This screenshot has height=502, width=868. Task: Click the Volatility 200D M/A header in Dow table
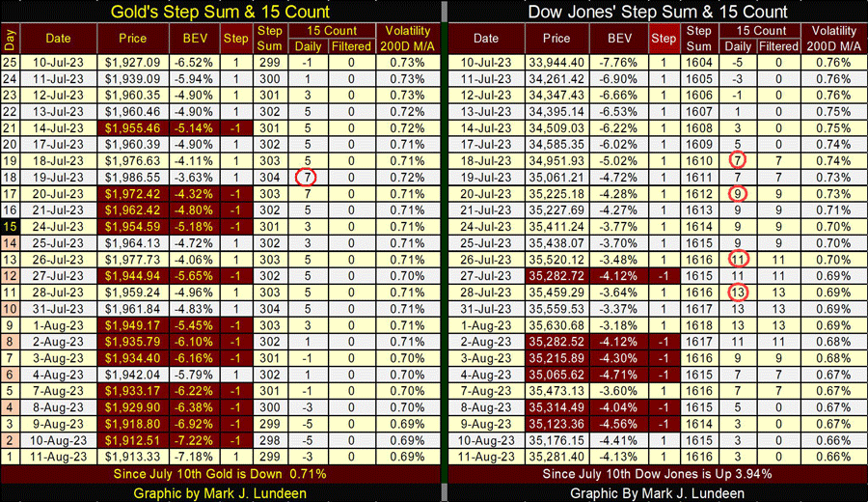pyautogui.click(x=834, y=38)
